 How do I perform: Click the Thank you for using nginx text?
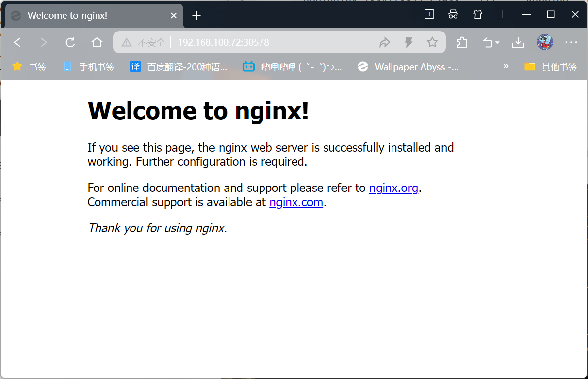[x=157, y=228]
